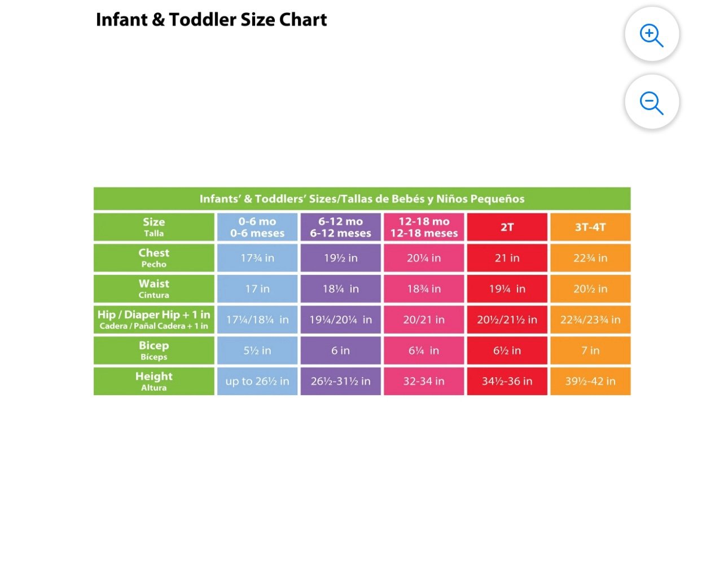Click the zoom in magnifier icon
728x573 pixels.
(x=652, y=34)
